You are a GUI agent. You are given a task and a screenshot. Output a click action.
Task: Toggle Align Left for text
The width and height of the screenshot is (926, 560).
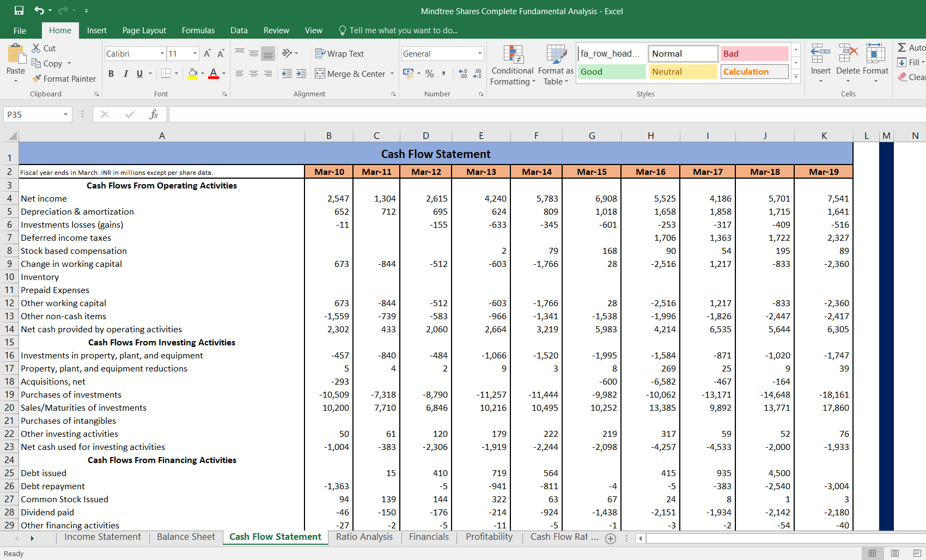coord(240,74)
